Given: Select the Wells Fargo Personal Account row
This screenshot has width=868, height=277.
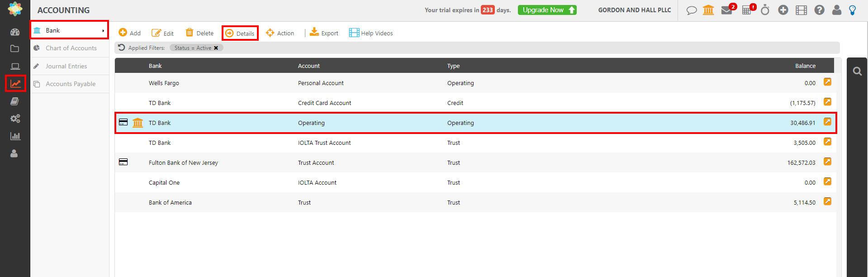Looking at the screenshot, I should coord(474,83).
